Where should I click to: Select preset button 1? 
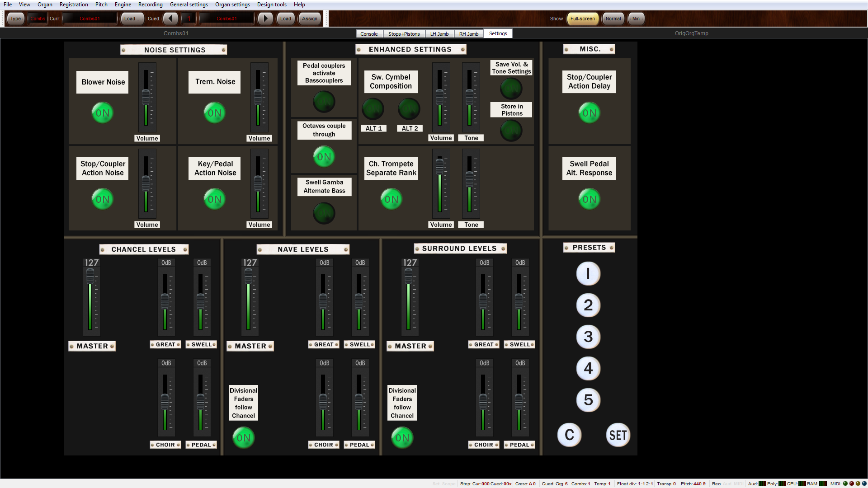pos(588,274)
